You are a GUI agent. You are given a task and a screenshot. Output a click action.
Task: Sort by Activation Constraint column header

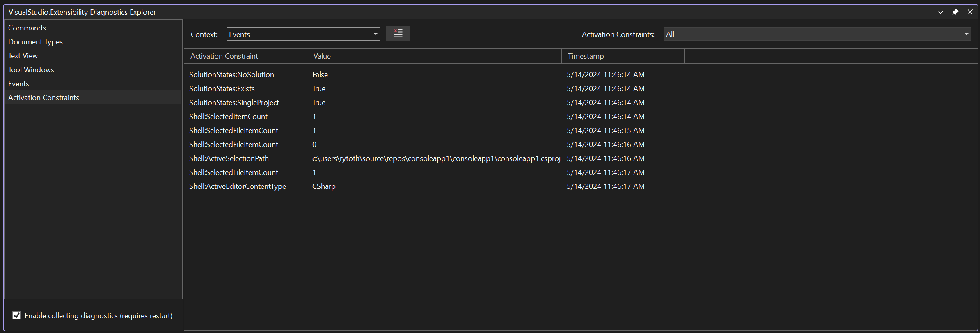[245, 56]
